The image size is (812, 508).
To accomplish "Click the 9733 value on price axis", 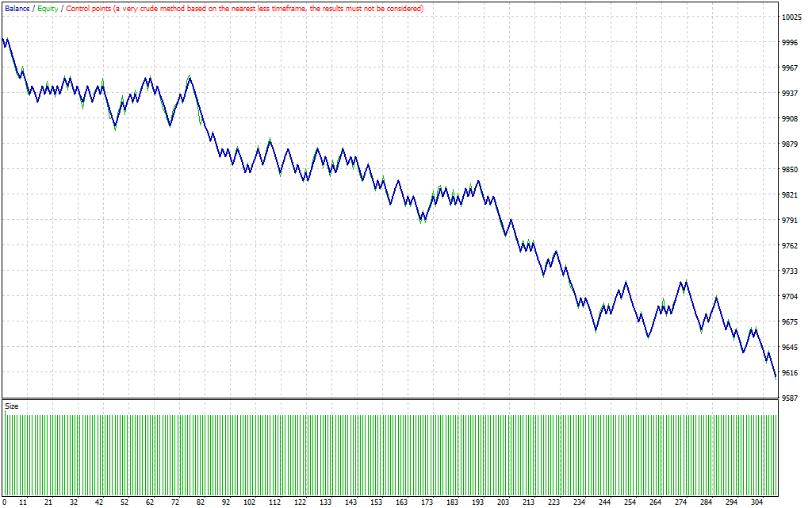I will coord(790,271).
